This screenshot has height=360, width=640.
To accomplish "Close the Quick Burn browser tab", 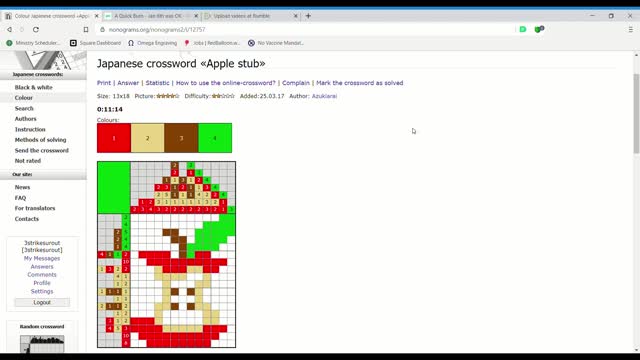I will tap(196, 16).
